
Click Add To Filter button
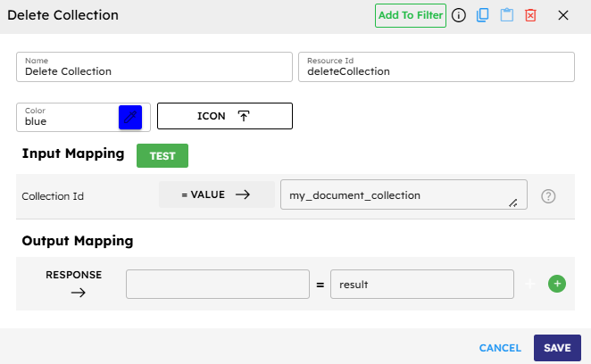(x=410, y=15)
